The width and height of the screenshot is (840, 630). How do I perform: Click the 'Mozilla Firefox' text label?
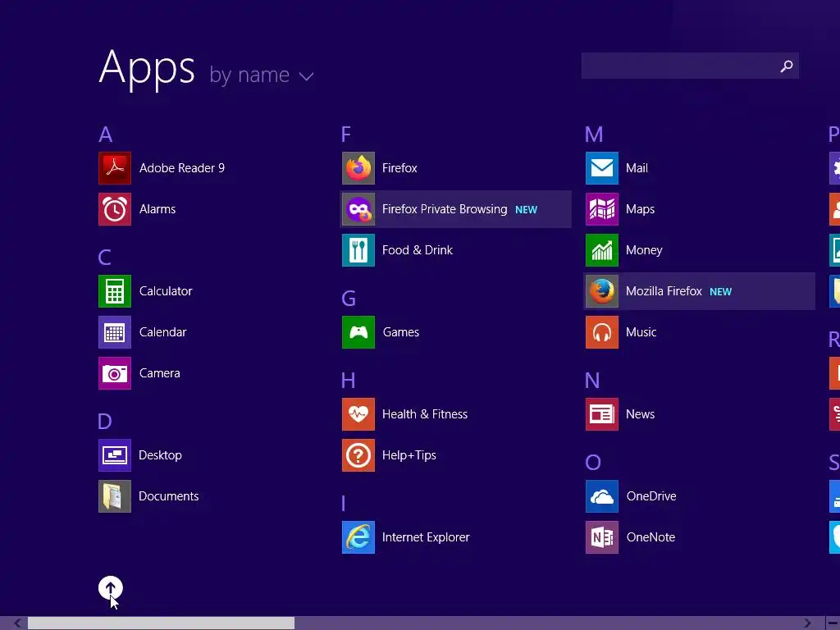(664, 291)
